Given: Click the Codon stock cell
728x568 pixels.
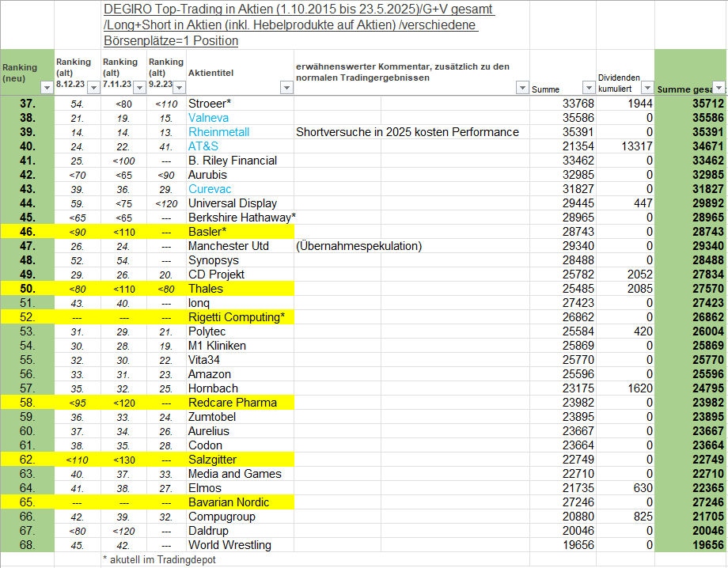Looking at the screenshot, I should point(240,445).
